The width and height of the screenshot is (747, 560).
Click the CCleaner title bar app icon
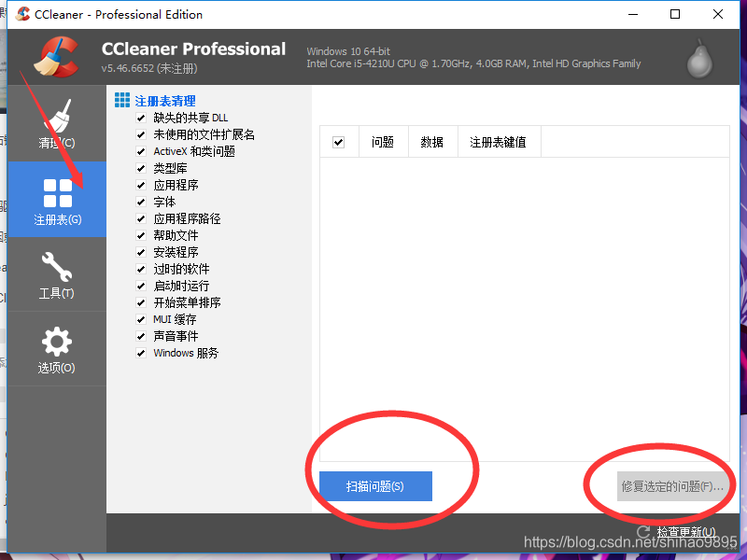pyautogui.click(x=22, y=14)
